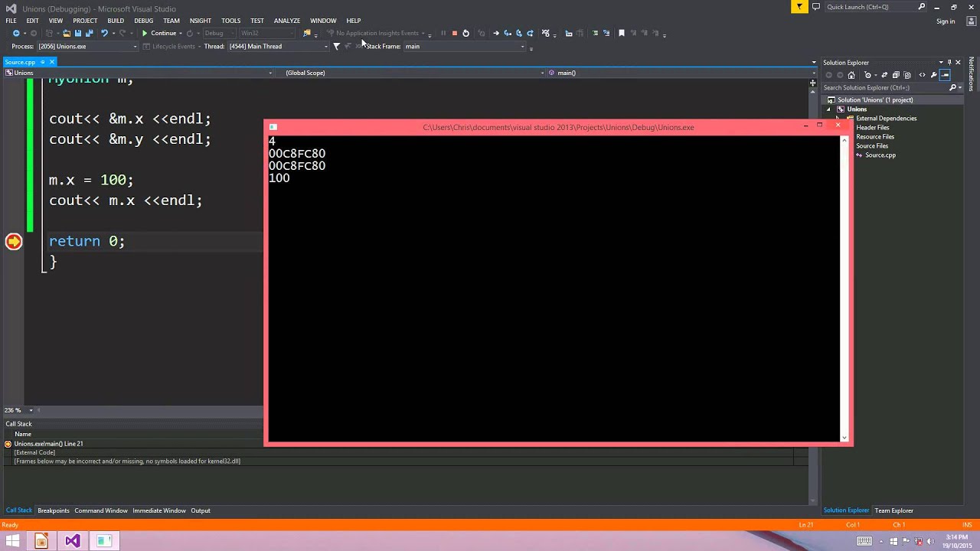Toggle Show All Files in Solution Explorer
The height and width of the screenshot is (551, 980).
coord(907,75)
